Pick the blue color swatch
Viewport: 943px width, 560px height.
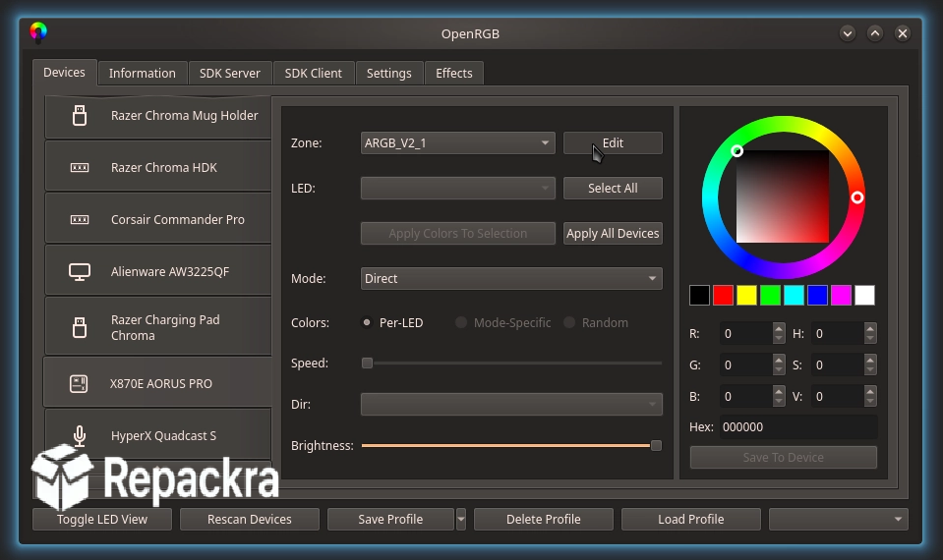click(x=817, y=295)
